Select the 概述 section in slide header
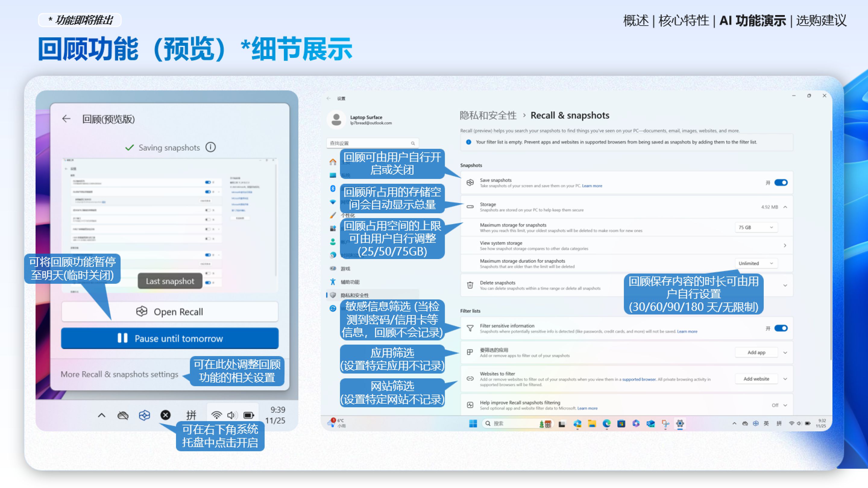The height and width of the screenshot is (488, 868). coord(636,20)
